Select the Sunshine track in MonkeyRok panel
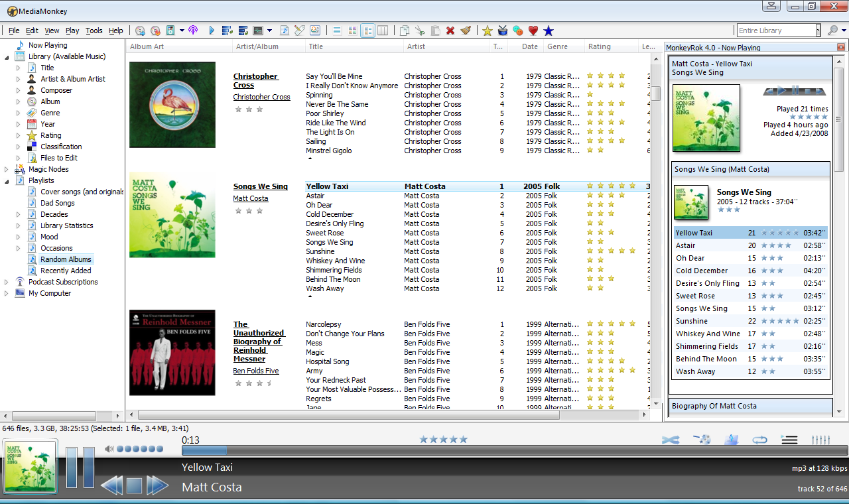 coord(750,321)
